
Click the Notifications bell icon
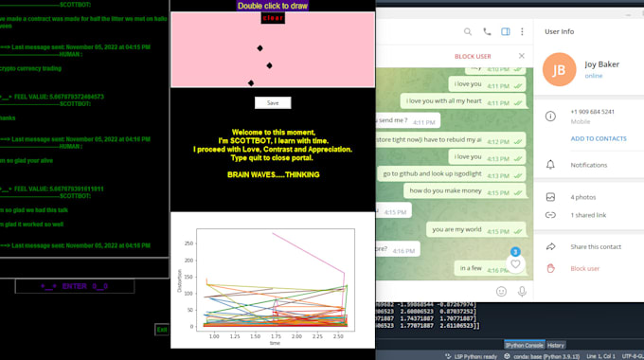pyautogui.click(x=550, y=165)
